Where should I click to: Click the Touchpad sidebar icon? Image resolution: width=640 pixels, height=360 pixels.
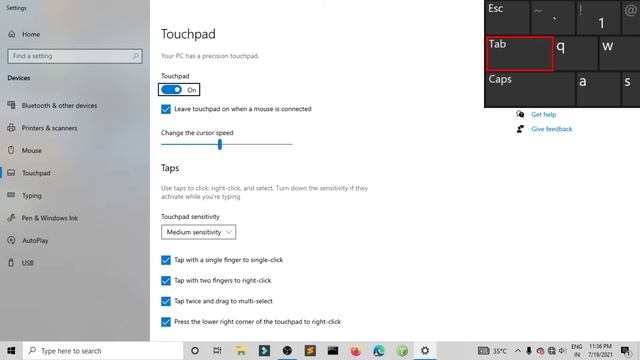11,173
